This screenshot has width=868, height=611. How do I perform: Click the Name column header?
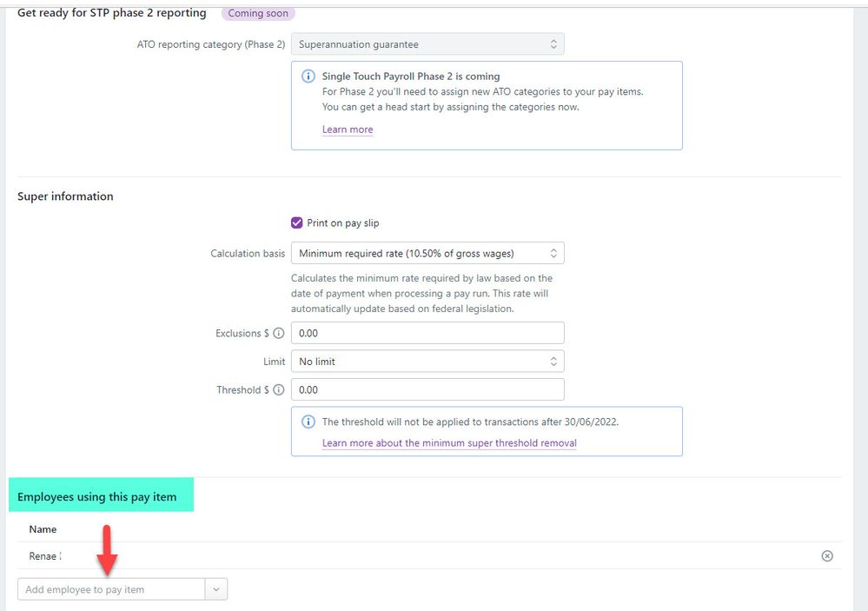[x=43, y=529]
